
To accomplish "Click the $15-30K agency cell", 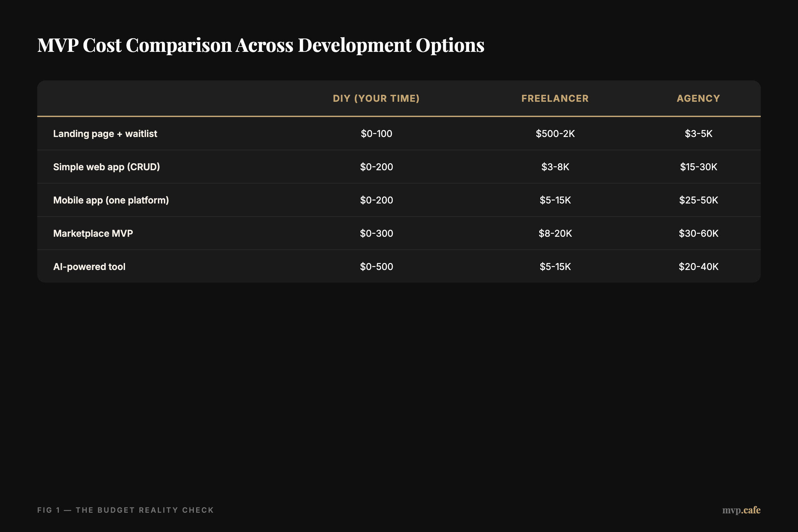I will point(698,167).
